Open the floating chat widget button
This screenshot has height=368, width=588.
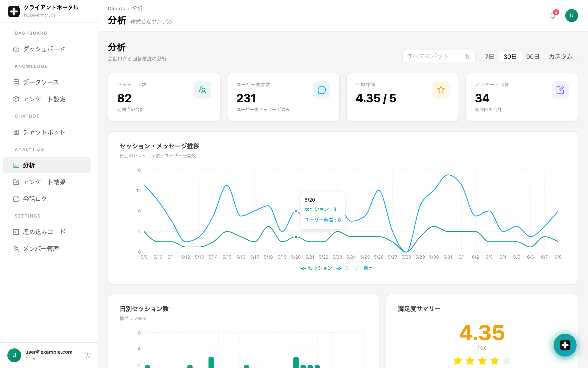click(x=565, y=345)
